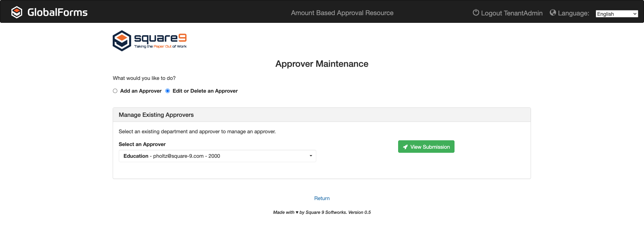Image resolution: width=644 pixels, height=237 pixels.
Task: Choose the Edit or Delete an Approver radio
Action: click(x=168, y=91)
